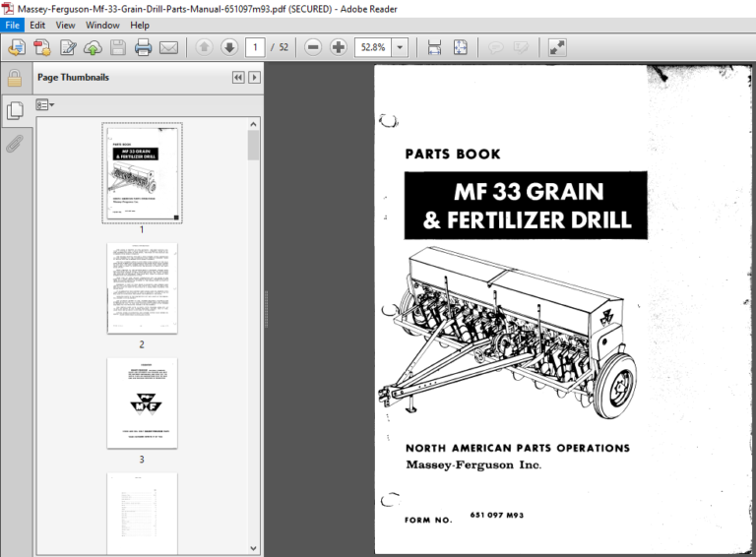The height and width of the screenshot is (557, 756).
Task: Click the page number field
Action: 255,47
